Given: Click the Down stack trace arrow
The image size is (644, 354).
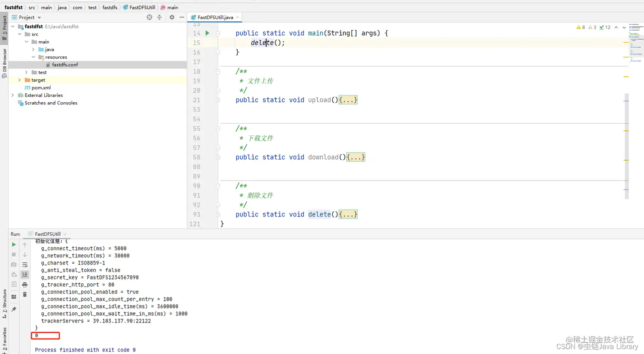Looking at the screenshot, I should [x=25, y=254].
